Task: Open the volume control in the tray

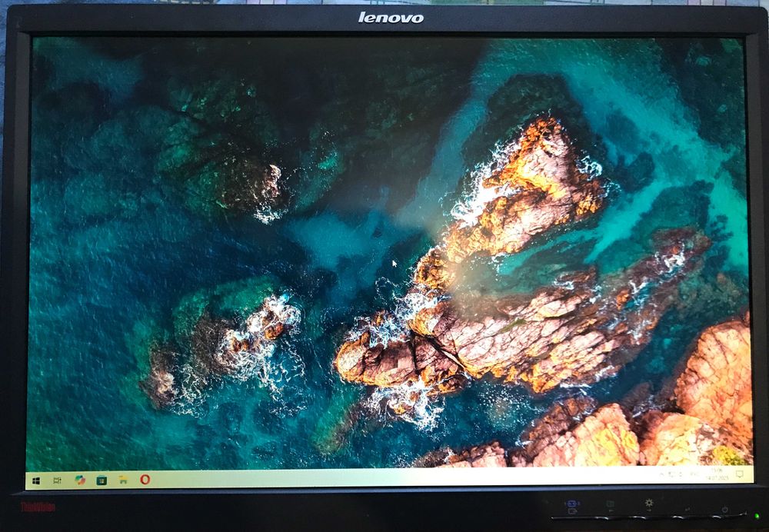Action: [x=681, y=474]
